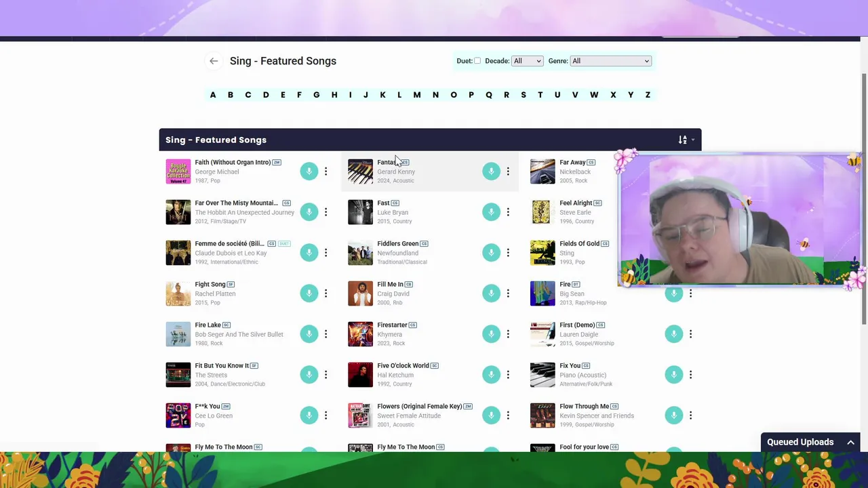
Task: Sing Fix You microphone button
Action: click(673, 375)
